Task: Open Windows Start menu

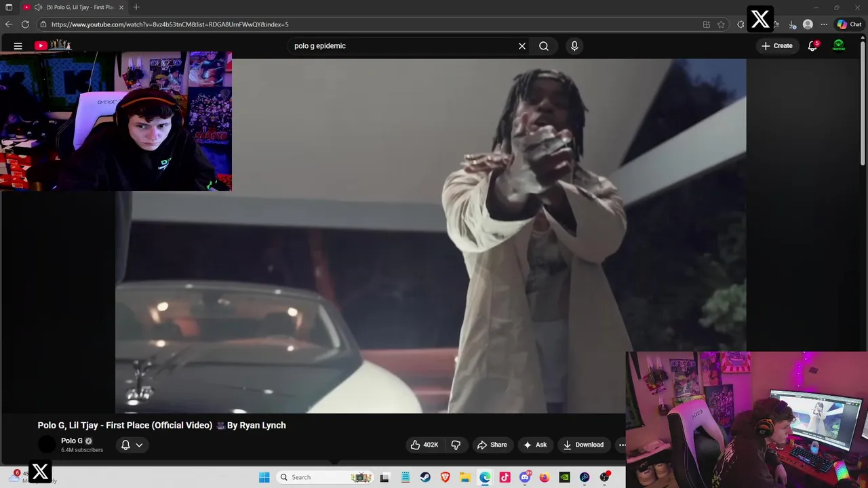Action: 264,477
